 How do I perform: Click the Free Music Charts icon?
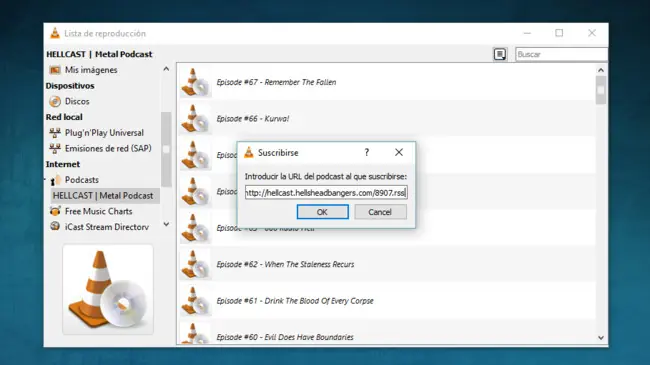coord(55,211)
